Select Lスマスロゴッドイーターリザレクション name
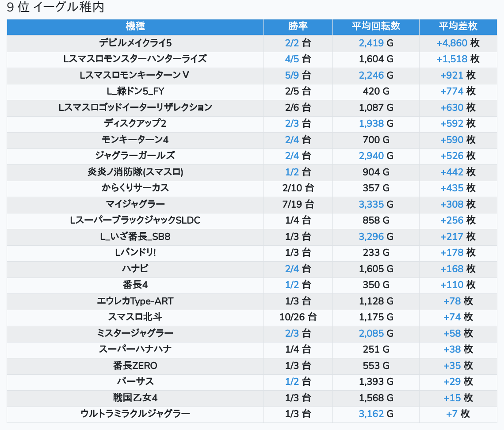Viewport: 504px width, 430px height. coord(135,107)
